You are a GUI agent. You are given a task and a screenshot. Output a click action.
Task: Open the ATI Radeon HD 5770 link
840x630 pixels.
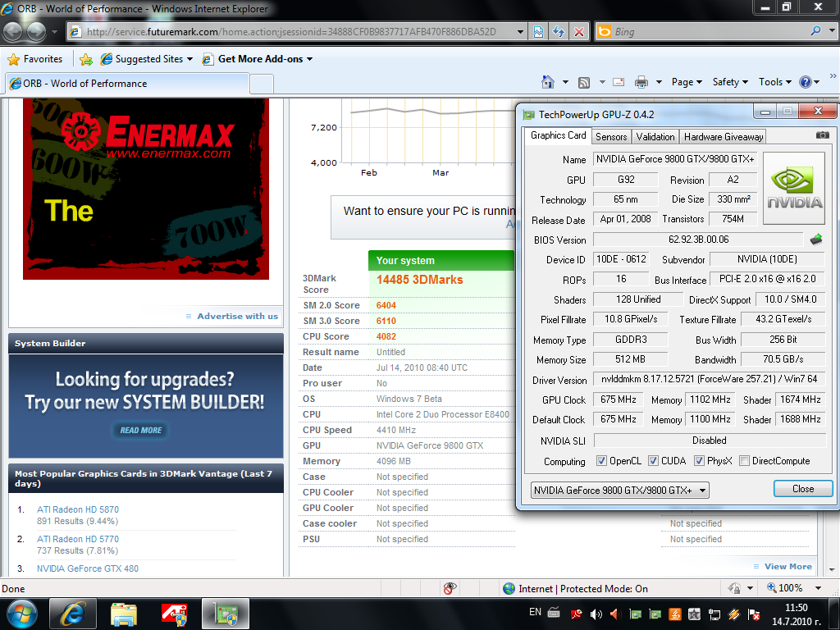[x=78, y=539]
